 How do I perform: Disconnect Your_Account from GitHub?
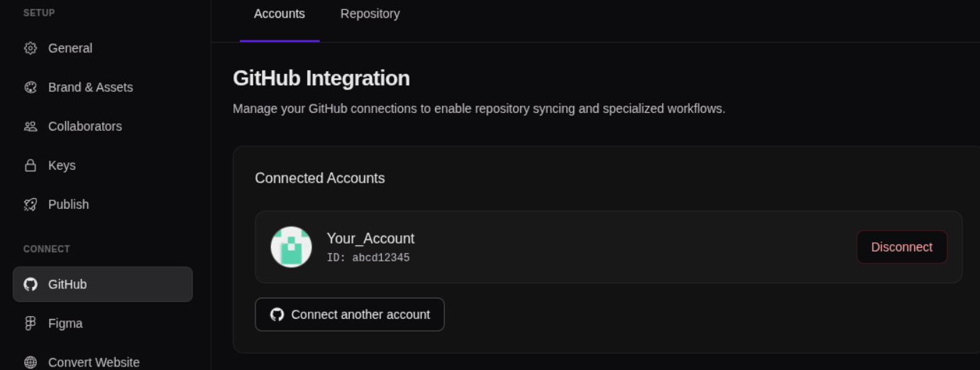(x=901, y=247)
